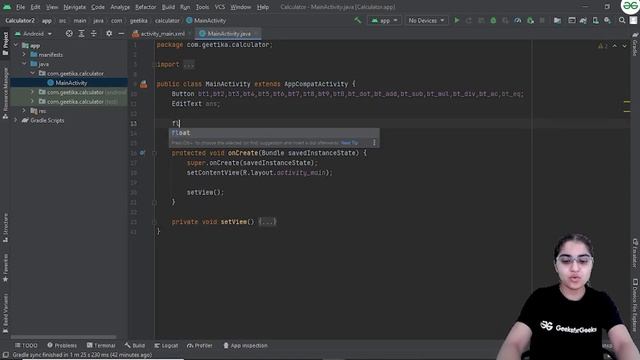Open Search Everywhere magnifier icon
This screenshot has width=640, height=360.
coord(622,20)
